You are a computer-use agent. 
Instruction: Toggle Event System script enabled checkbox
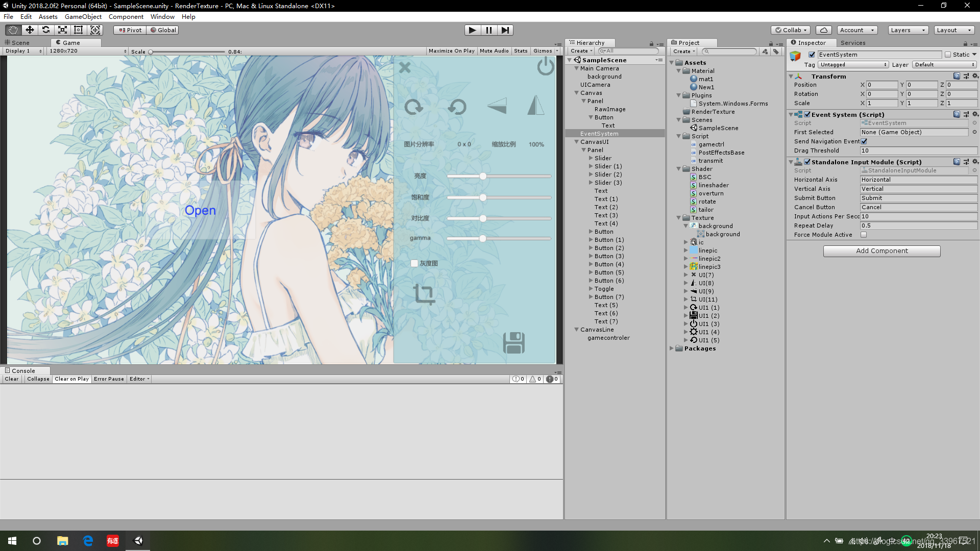[807, 114]
